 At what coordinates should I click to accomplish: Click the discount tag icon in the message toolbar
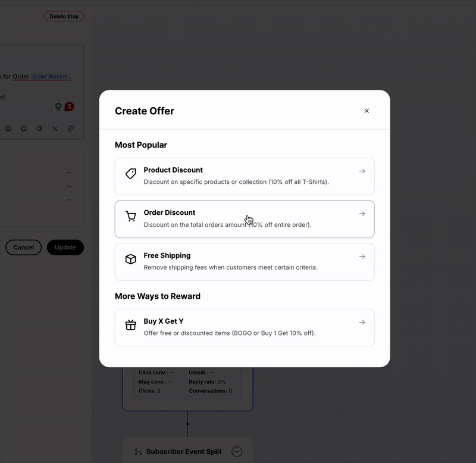[x=39, y=129]
